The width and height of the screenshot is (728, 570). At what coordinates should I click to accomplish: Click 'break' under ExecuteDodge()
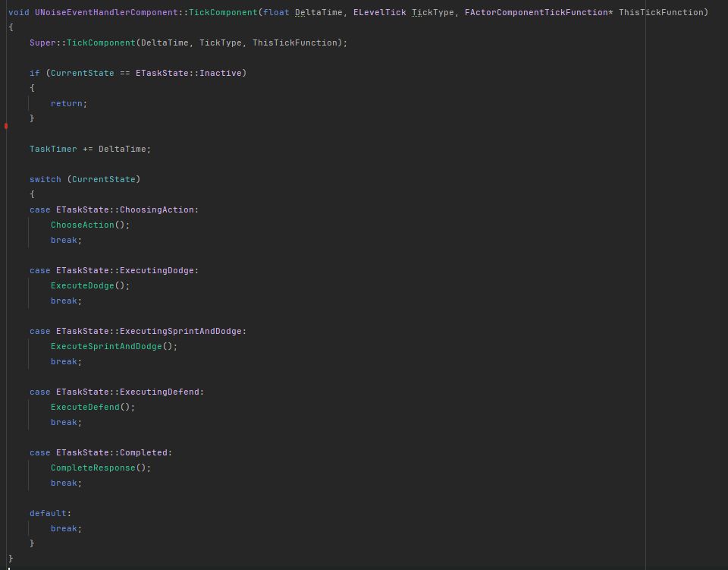(x=64, y=301)
